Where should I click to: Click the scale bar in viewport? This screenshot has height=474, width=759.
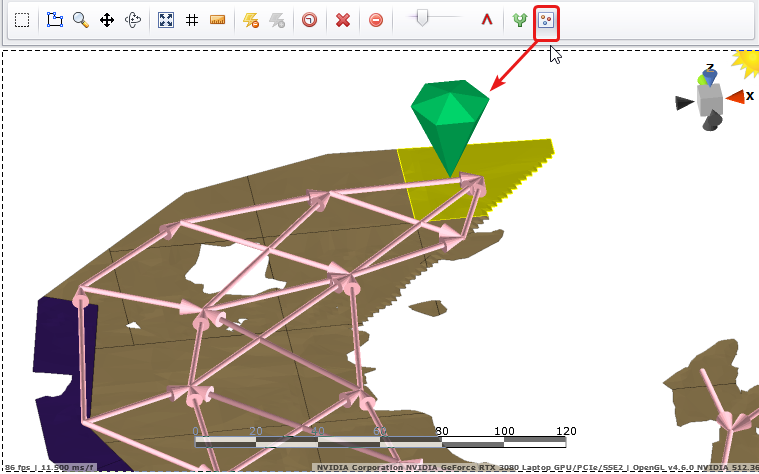pos(380,442)
